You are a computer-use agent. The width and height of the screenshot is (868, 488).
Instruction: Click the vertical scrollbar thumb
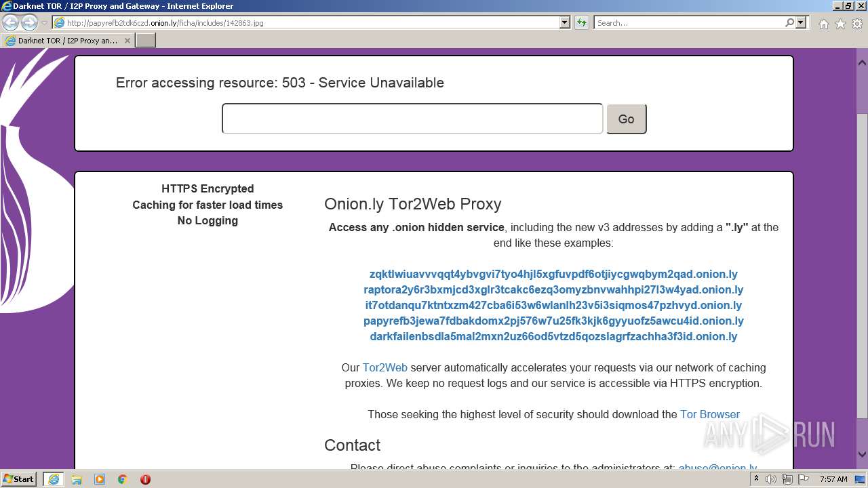(862, 264)
